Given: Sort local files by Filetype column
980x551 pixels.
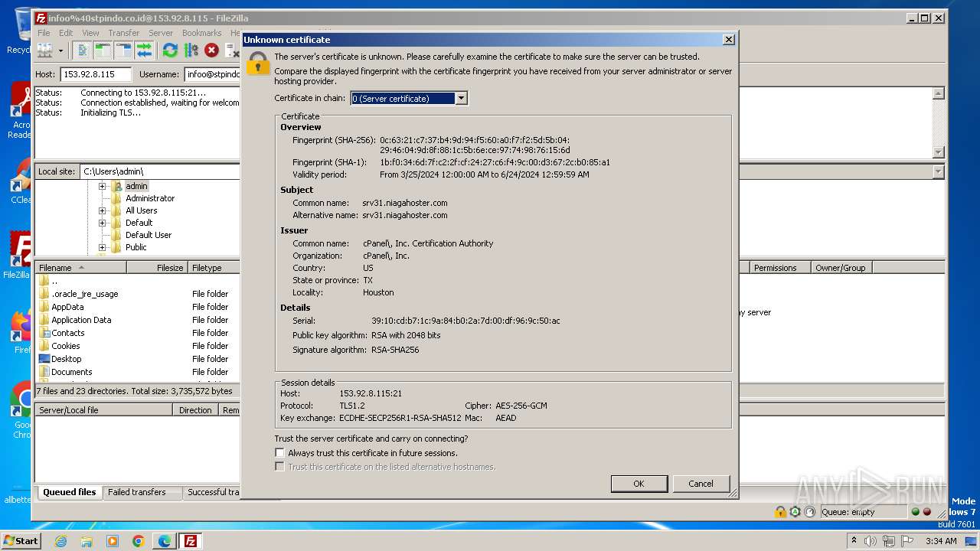Looking at the screenshot, I should click(x=214, y=268).
